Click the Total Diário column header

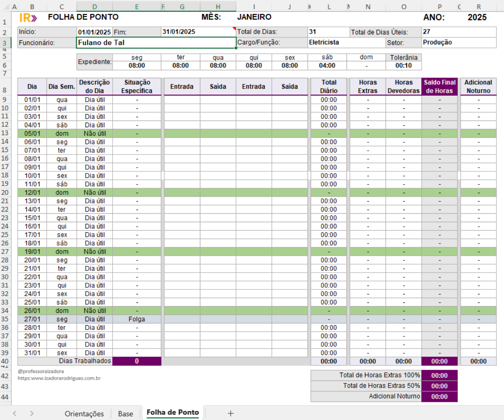[x=329, y=87]
